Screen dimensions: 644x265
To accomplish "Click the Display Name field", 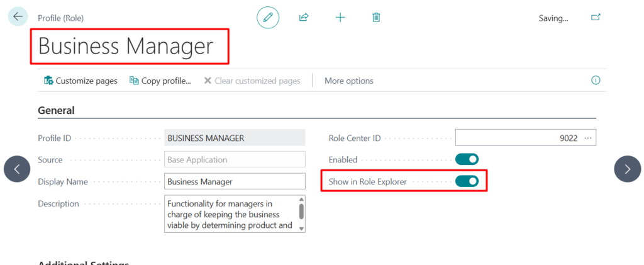I will [234, 182].
